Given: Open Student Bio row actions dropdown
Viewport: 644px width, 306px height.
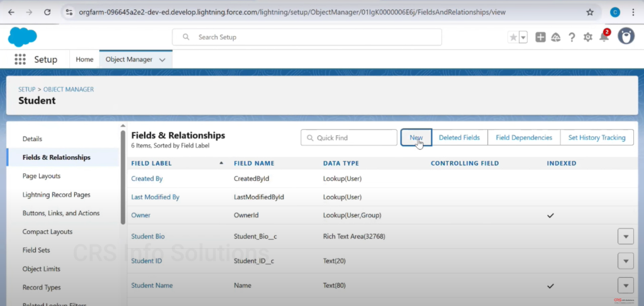Looking at the screenshot, I should point(626,237).
